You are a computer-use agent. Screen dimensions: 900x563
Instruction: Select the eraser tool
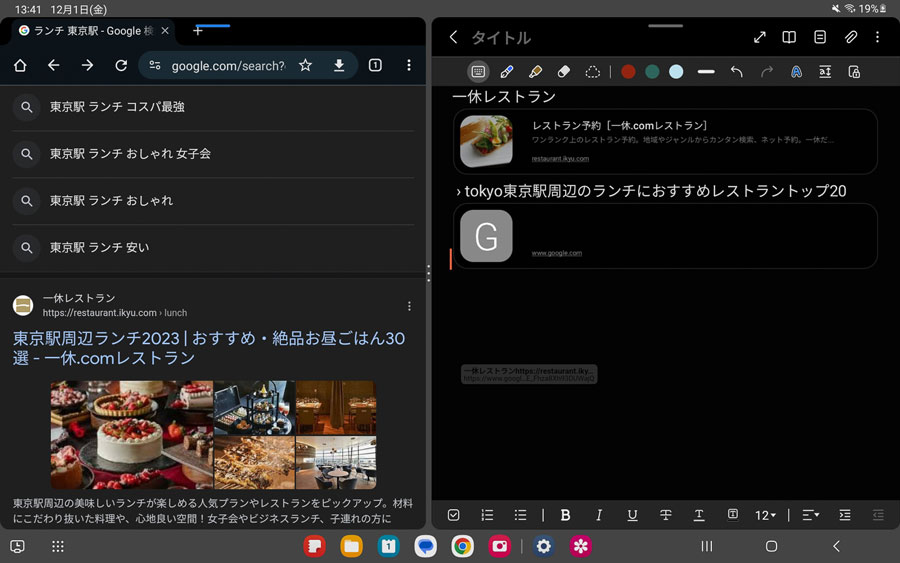pos(564,72)
